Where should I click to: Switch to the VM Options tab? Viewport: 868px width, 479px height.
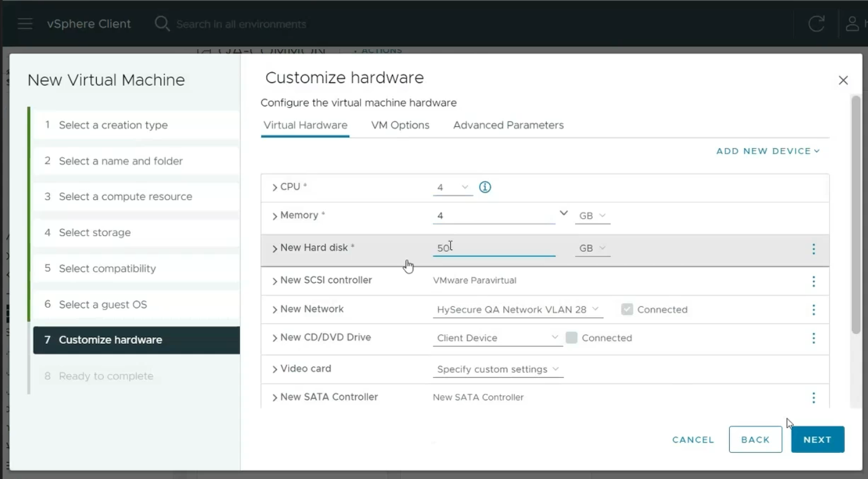pos(400,125)
